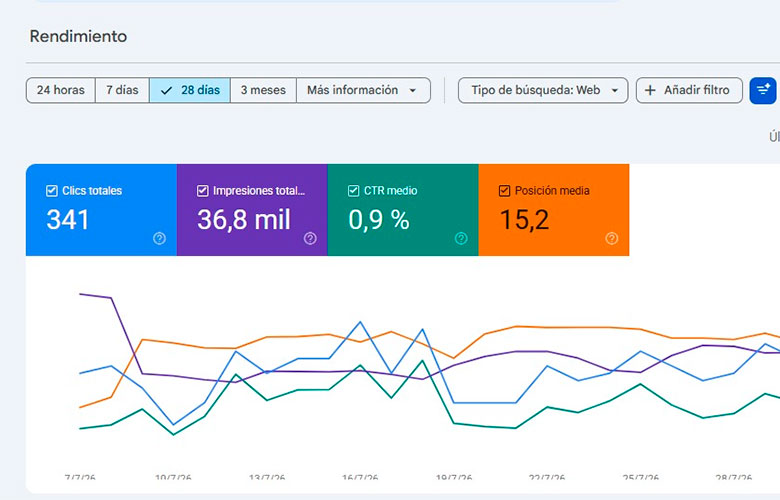The width and height of the screenshot is (780, 500).
Task: Toggle the CTR medio checkbox
Action: [353, 191]
